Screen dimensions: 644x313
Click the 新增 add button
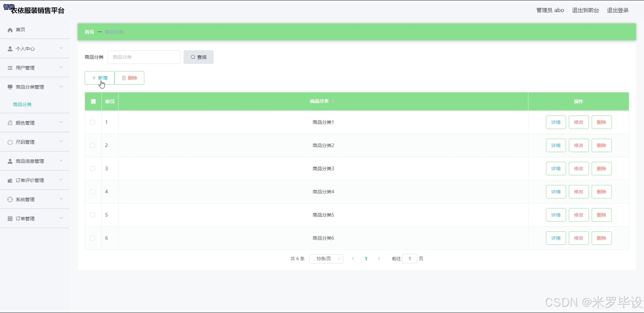pyautogui.click(x=99, y=78)
